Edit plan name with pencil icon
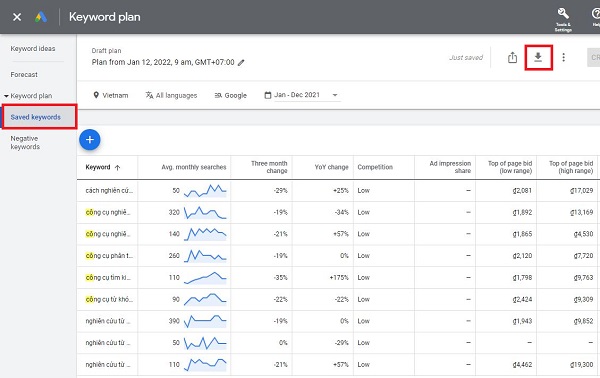 coord(241,62)
